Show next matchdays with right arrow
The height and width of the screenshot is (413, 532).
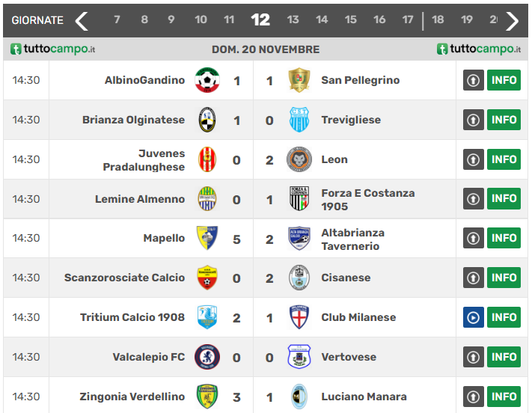pyautogui.click(x=512, y=20)
